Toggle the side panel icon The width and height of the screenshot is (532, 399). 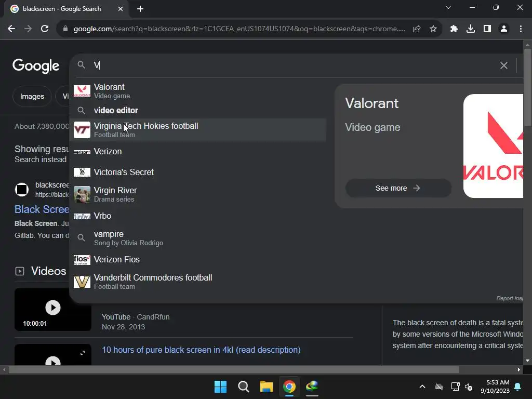[x=487, y=29]
